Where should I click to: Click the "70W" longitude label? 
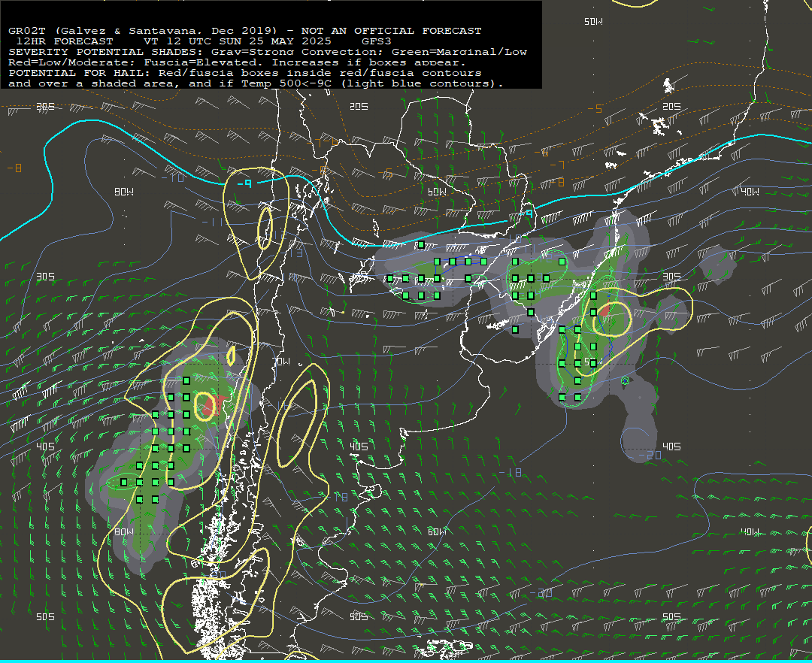point(280,362)
